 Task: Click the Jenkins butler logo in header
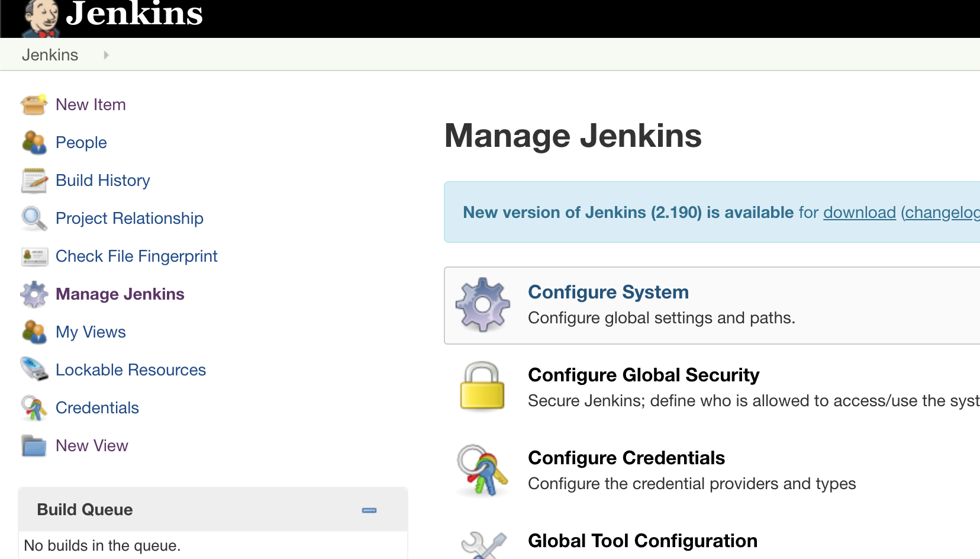(x=40, y=18)
